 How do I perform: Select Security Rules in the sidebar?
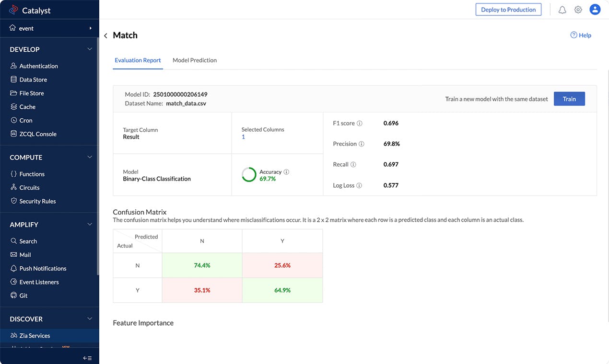click(x=37, y=201)
